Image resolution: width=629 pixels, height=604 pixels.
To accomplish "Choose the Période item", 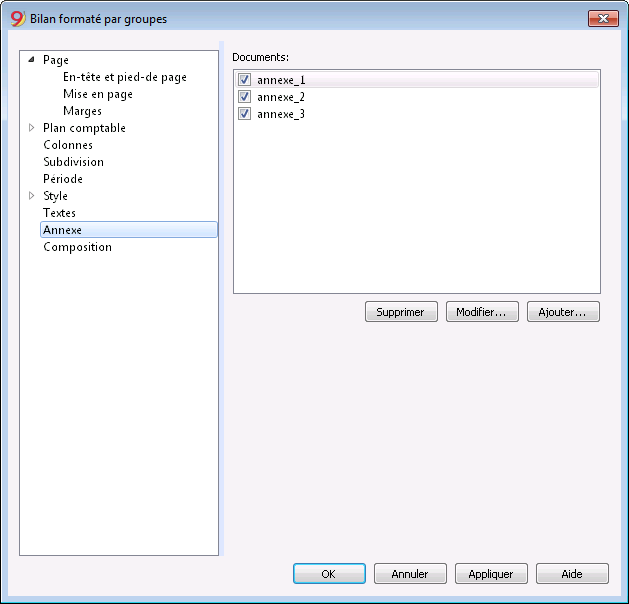I will tap(63, 178).
